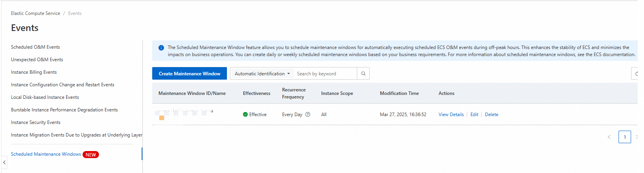Screen dimensions: 644x173
Task: Click the Elastic Compute Service breadcrumb
Action: (x=36, y=13)
